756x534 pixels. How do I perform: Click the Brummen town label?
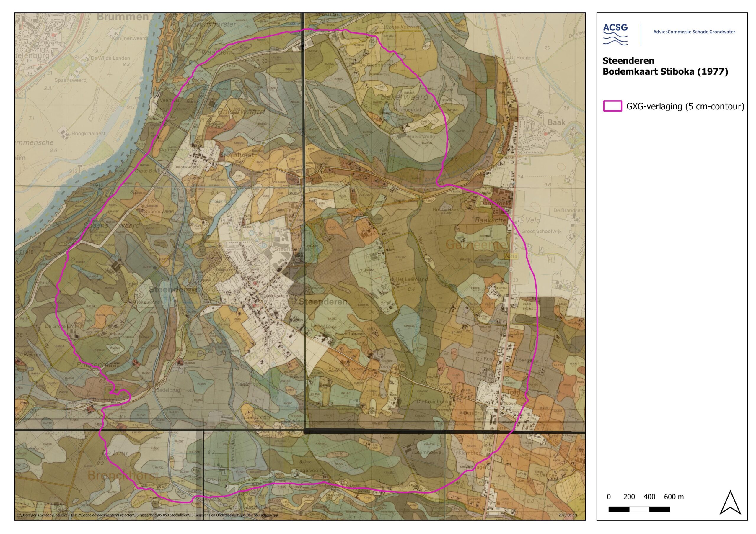[123, 17]
